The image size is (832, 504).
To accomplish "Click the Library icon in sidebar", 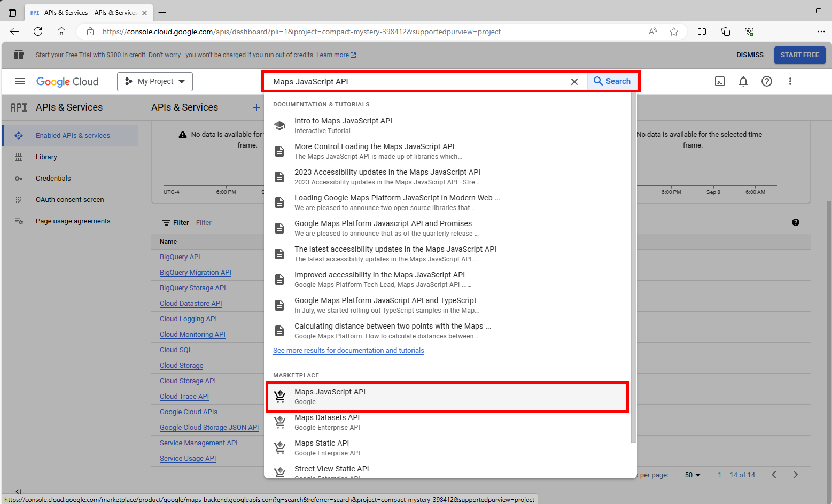I will point(19,157).
